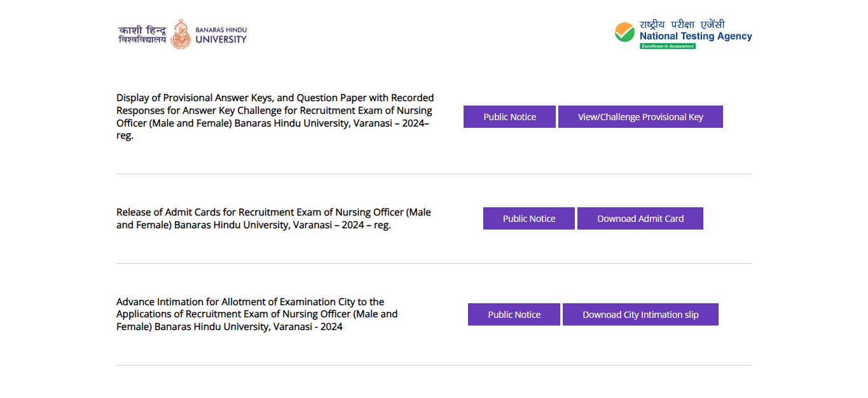Screen dimensions: 868x398
Task: Open Public Notice for examination city allotment
Action: [514, 315]
